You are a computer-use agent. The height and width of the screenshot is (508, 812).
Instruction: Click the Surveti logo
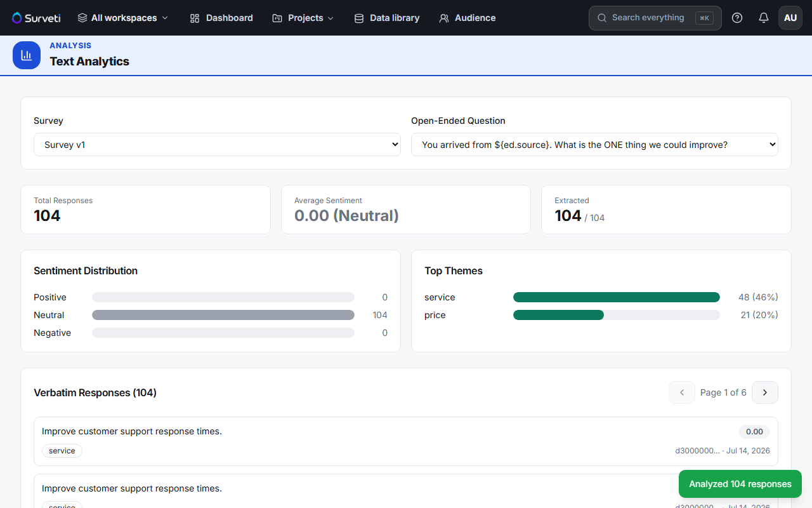(x=36, y=18)
